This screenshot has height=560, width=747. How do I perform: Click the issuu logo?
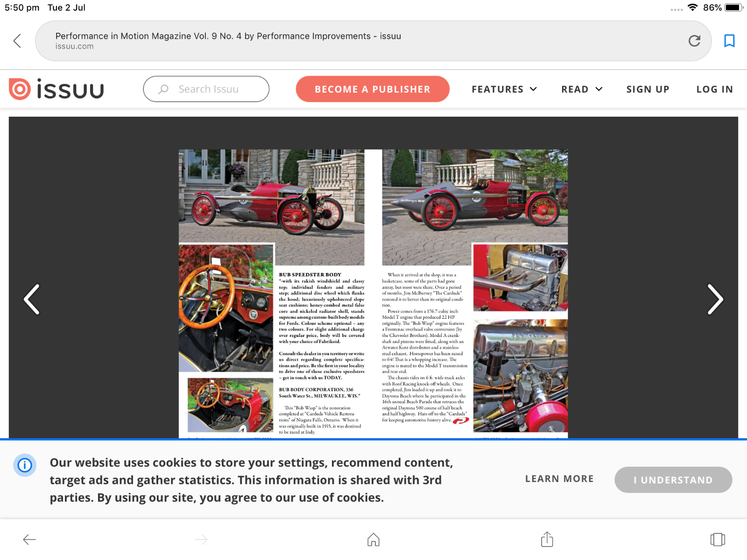[x=56, y=89]
